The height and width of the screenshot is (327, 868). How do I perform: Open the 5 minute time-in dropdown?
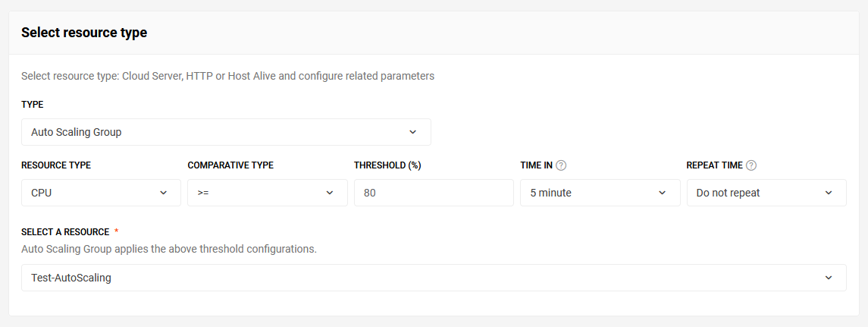[x=600, y=193]
